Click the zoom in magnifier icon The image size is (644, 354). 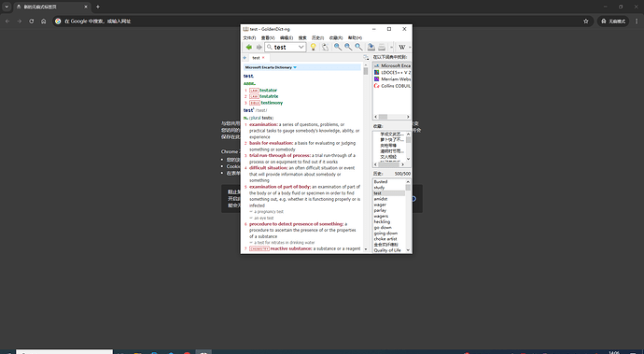tap(337, 48)
